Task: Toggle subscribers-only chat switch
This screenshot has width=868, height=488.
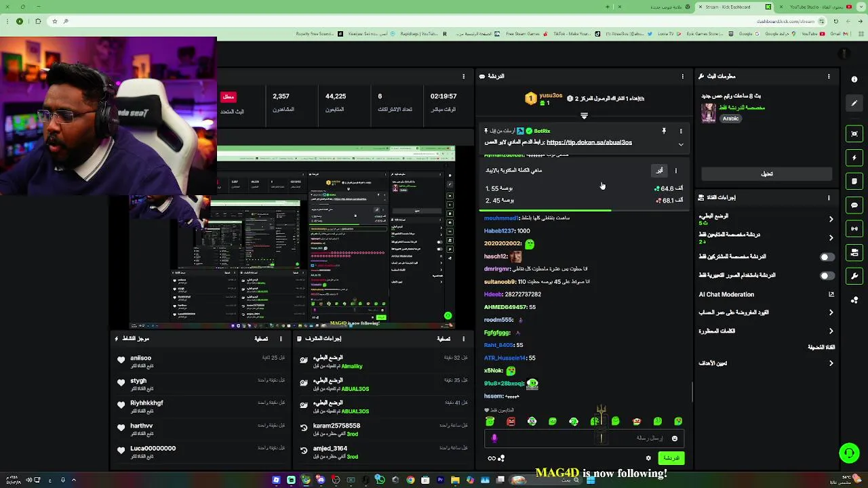Action: click(827, 257)
